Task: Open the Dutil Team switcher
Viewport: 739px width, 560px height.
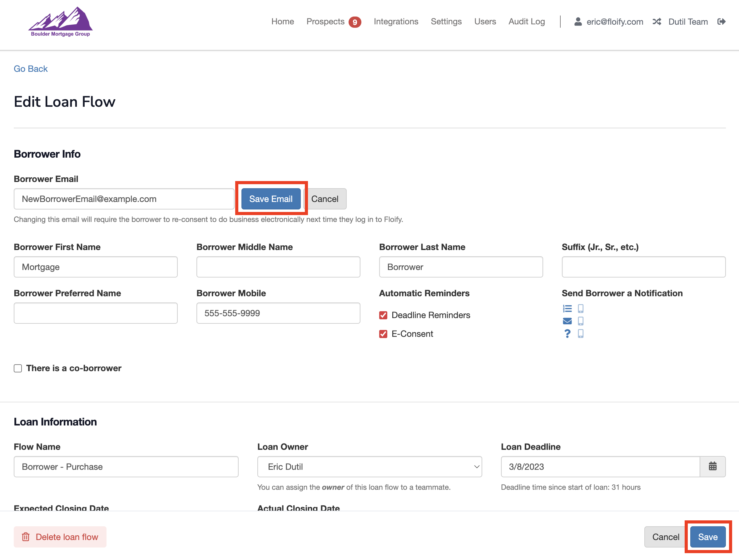Action: click(688, 22)
